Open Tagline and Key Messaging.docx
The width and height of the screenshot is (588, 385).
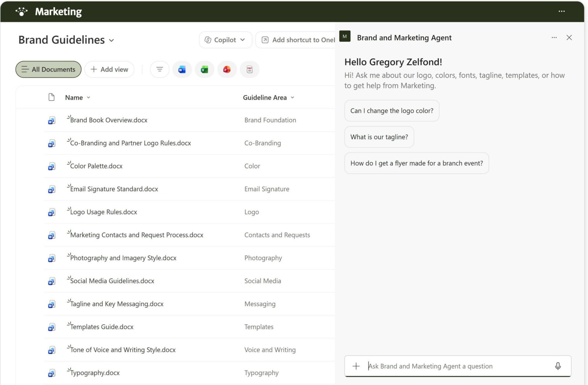coord(117,304)
